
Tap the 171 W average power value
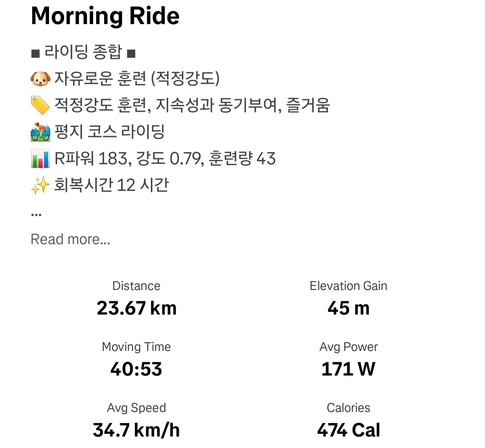(349, 369)
